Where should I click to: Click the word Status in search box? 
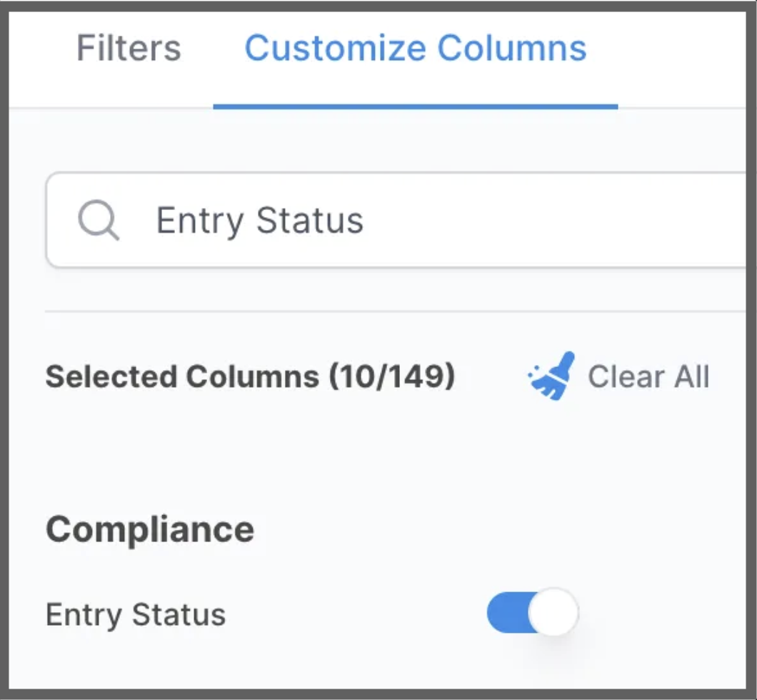(x=309, y=221)
